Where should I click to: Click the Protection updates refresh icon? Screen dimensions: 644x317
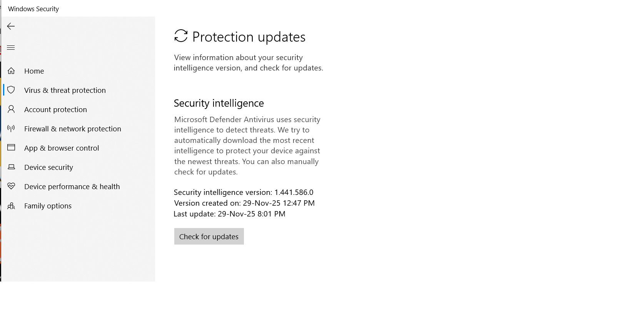(x=181, y=36)
